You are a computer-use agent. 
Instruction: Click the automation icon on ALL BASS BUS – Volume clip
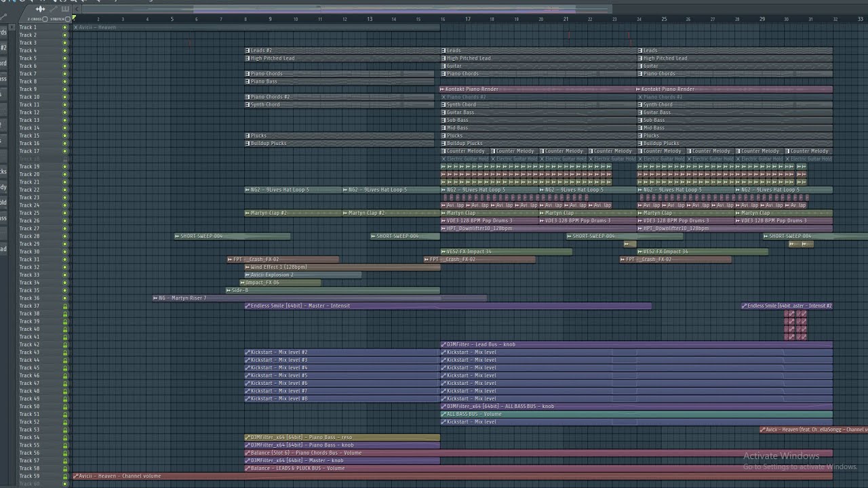tap(444, 414)
